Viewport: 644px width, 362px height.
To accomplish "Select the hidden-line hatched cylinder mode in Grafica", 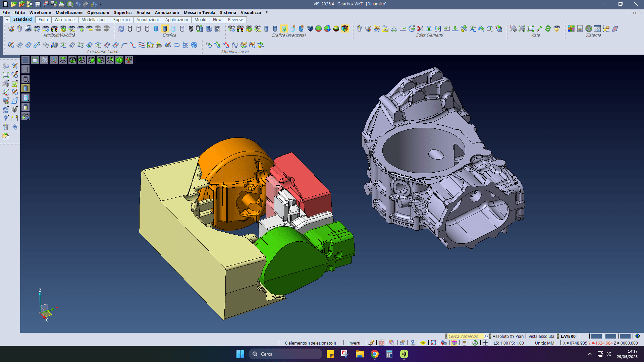I will [191, 28].
